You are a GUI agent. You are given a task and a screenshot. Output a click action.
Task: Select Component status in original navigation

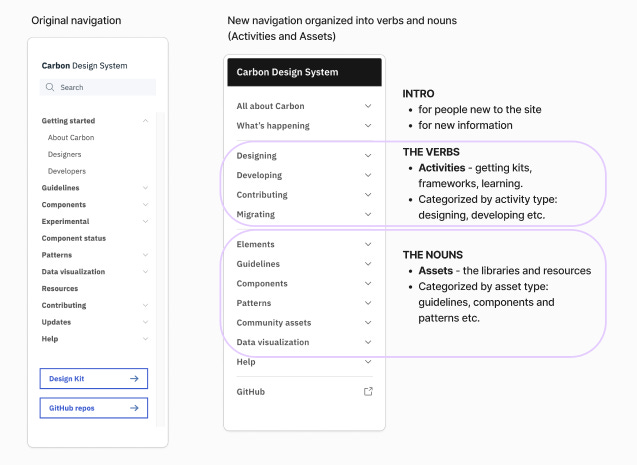(74, 238)
